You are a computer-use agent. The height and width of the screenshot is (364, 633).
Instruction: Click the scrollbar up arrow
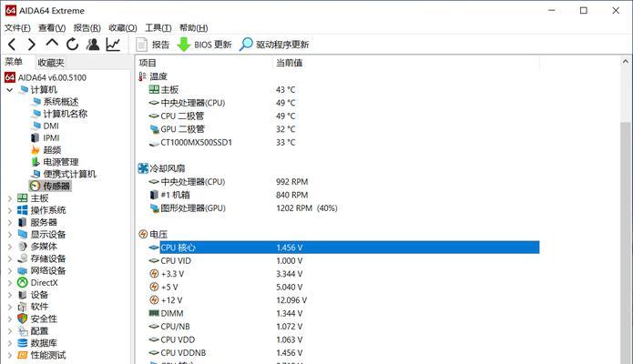pyautogui.click(x=626, y=61)
